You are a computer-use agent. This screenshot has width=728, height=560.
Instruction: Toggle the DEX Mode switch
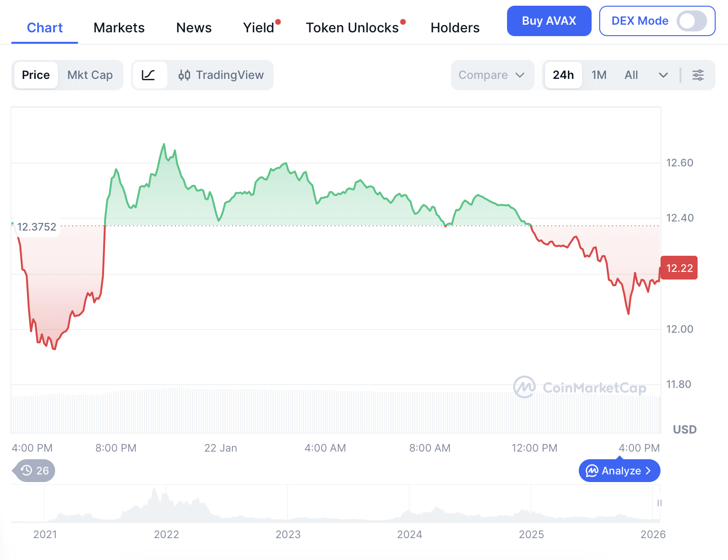point(691,21)
